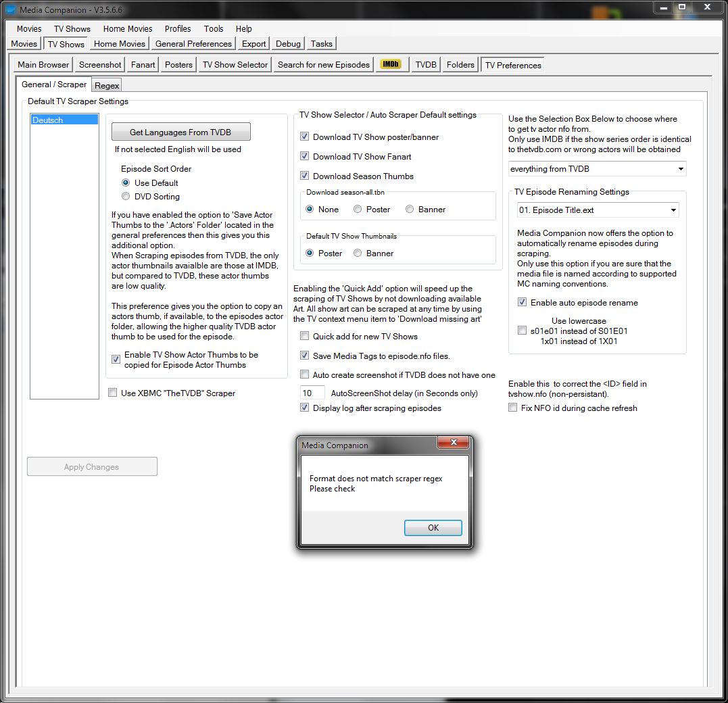This screenshot has height=703, width=728.
Task: Click OK in the error dialog
Action: click(433, 527)
